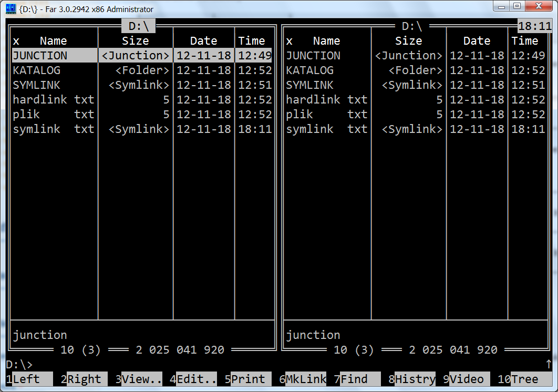
Task: Select SYMLINK folder in the left panel
Action: tap(37, 85)
